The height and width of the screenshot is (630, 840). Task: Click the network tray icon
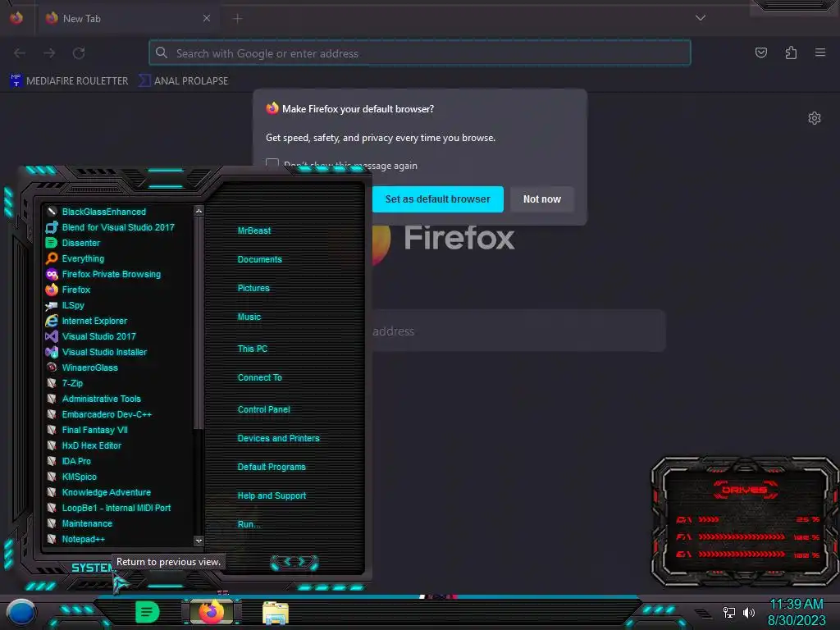click(729, 612)
